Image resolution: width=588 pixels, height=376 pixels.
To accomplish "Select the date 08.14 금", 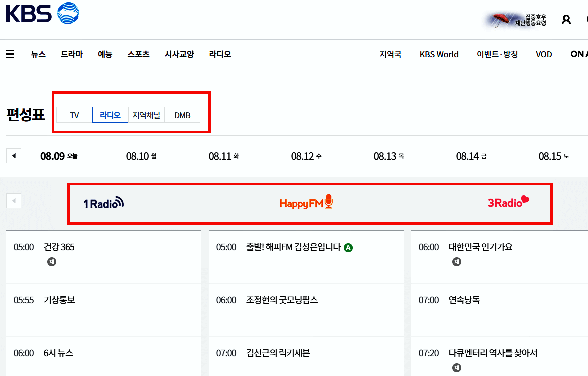I will pos(471,156).
